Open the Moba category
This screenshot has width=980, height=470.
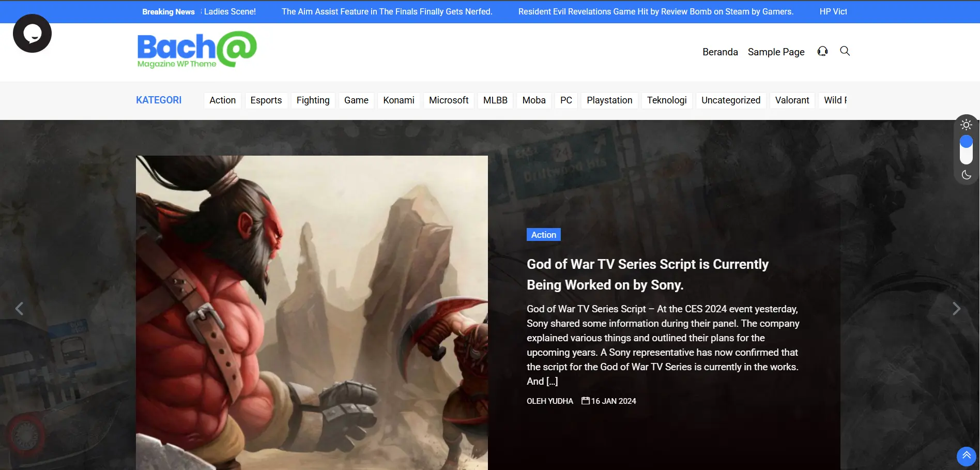pos(534,100)
